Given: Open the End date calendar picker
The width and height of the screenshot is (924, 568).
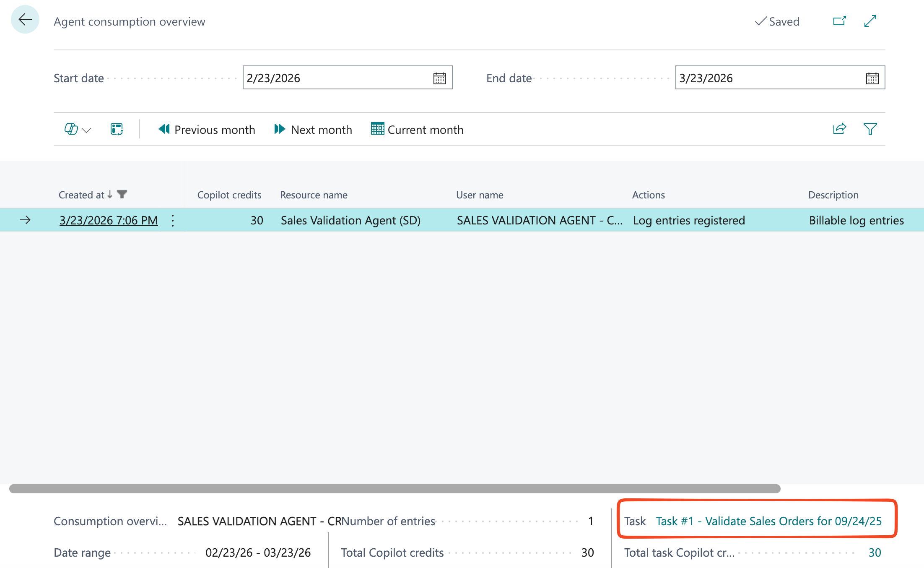Looking at the screenshot, I should coord(872,78).
